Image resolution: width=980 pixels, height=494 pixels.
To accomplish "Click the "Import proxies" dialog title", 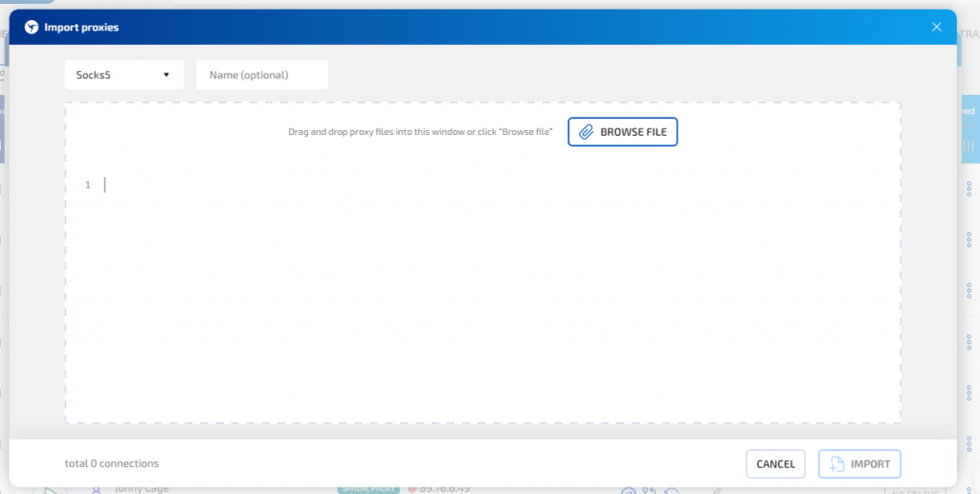I will [81, 27].
